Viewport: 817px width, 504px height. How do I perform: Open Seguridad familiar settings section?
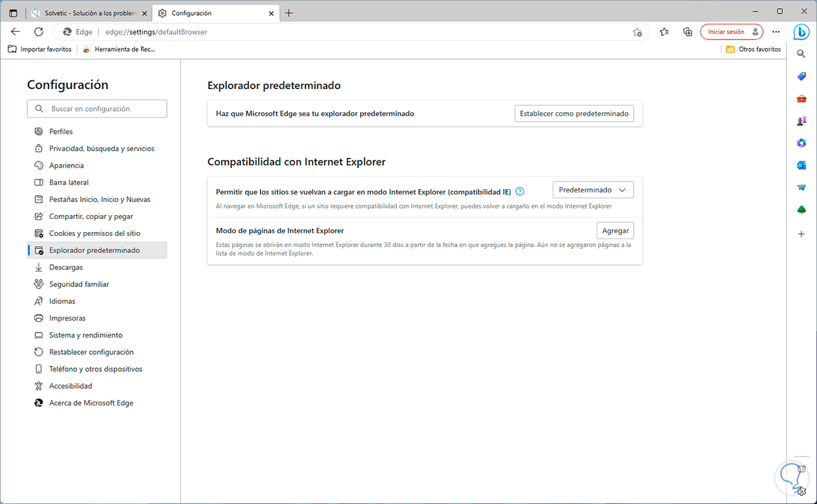pyautogui.click(x=97, y=284)
